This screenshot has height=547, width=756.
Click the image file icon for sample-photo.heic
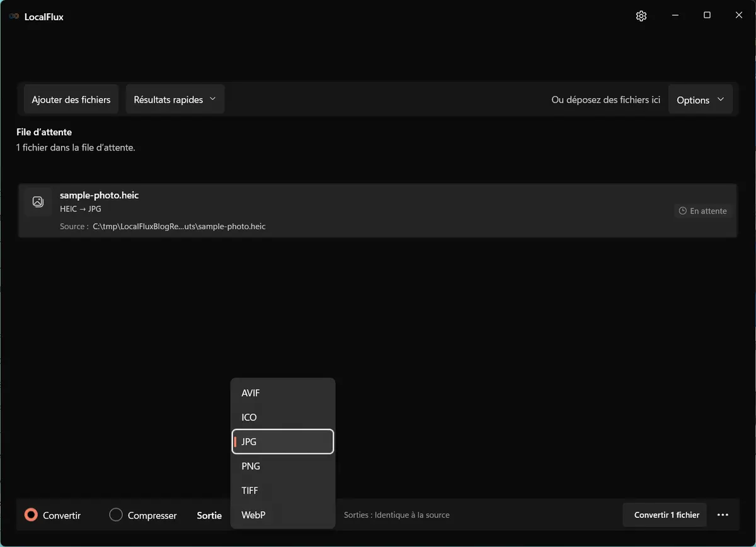[38, 201]
